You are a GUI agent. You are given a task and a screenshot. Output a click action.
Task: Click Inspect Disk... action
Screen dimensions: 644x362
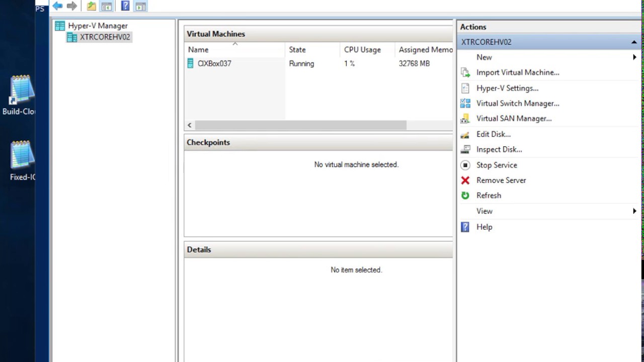[x=499, y=149]
